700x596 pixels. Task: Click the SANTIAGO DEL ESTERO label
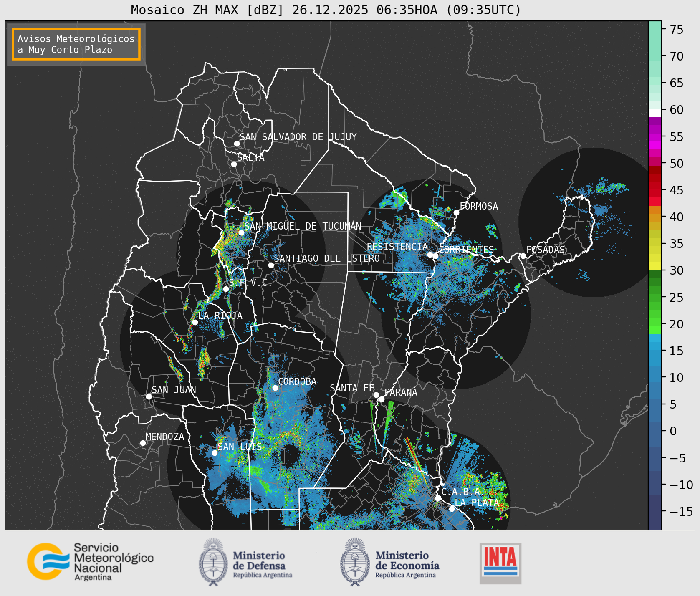[327, 258]
